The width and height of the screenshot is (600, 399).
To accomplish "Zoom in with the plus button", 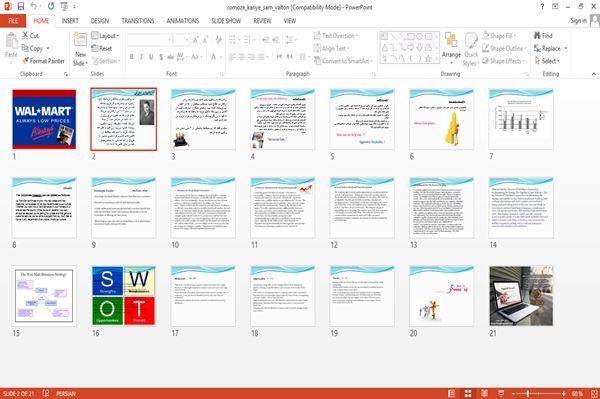I will (564, 393).
